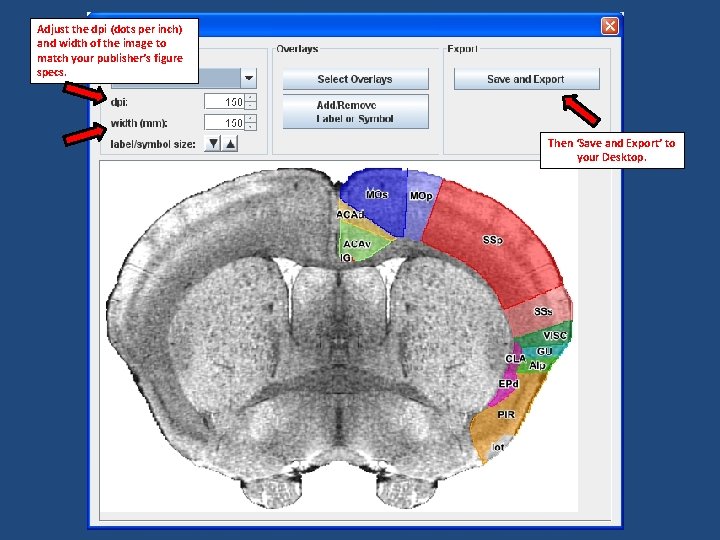This screenshot has width=720, height=540.
Task: Click the AIp label on the brain
Action: (537, 366)
